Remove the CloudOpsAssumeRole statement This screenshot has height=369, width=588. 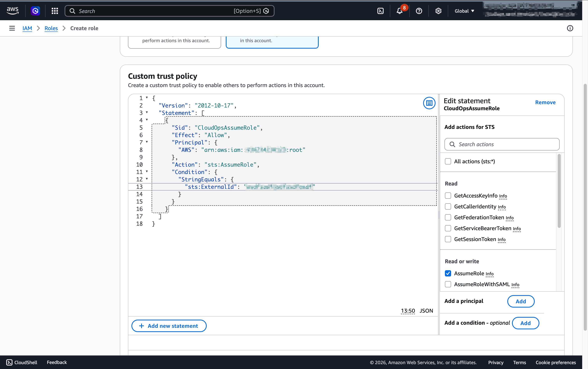click(x=545, y=102)
